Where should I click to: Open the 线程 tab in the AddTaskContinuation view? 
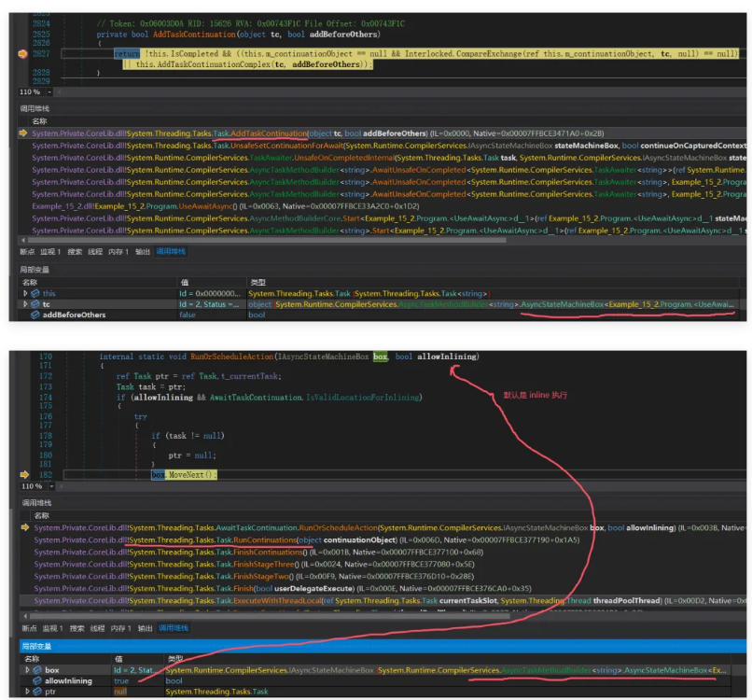(95, 251)
